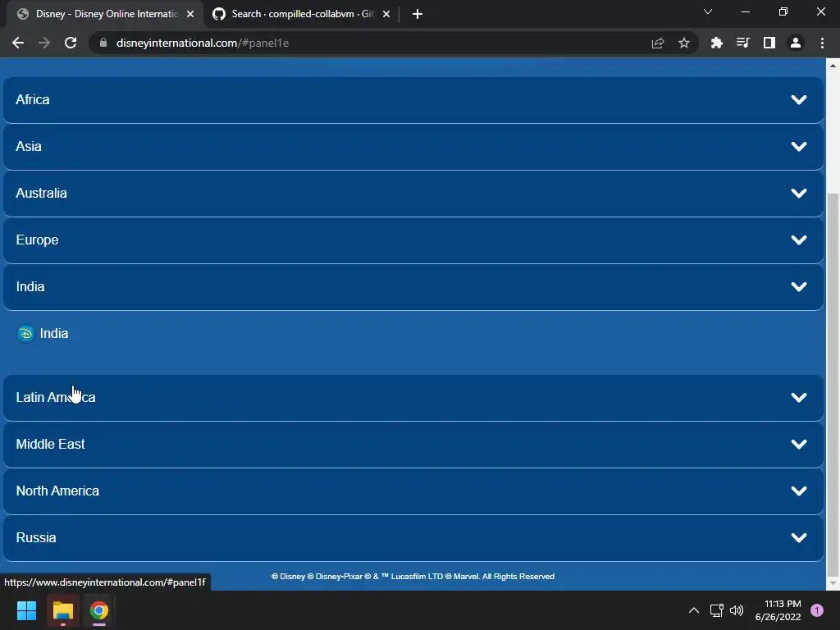Expand the Middle East region chevron

coord(799,444)
